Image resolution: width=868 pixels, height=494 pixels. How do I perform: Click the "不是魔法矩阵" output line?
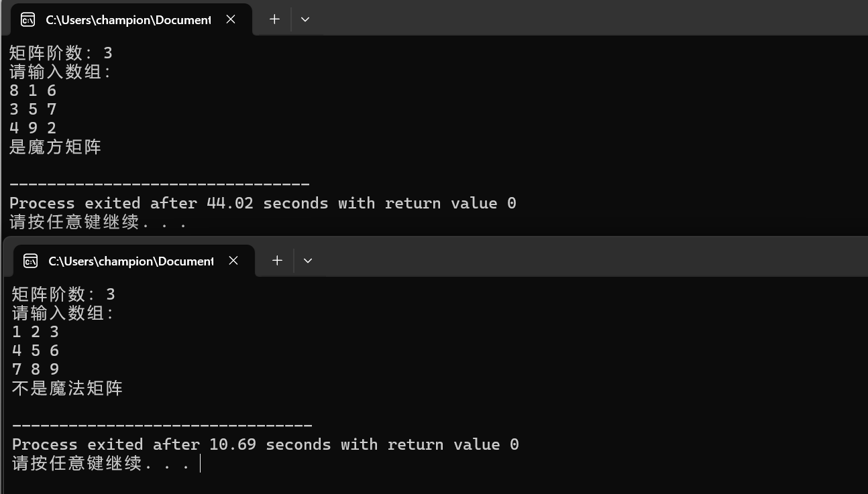67,388
